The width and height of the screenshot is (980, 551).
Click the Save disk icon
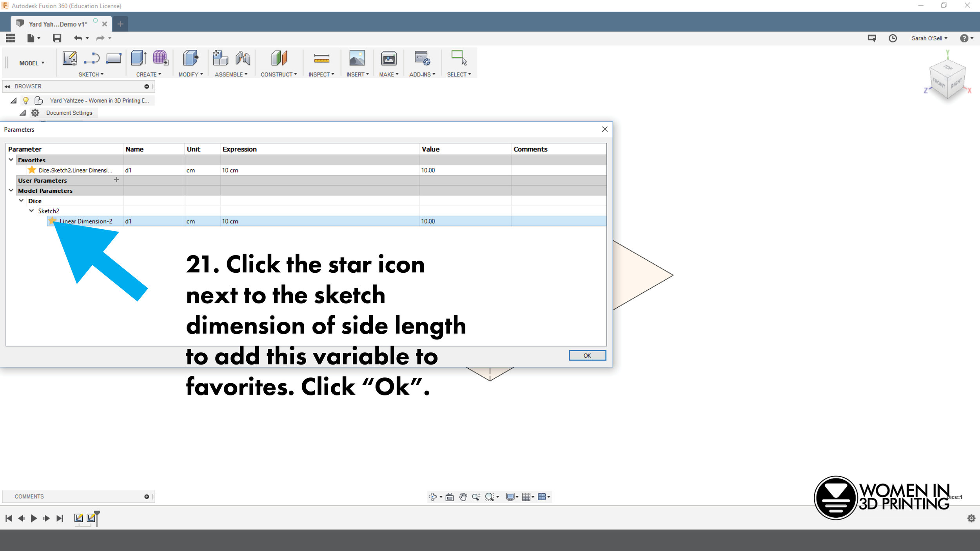(x=57, y=38)
